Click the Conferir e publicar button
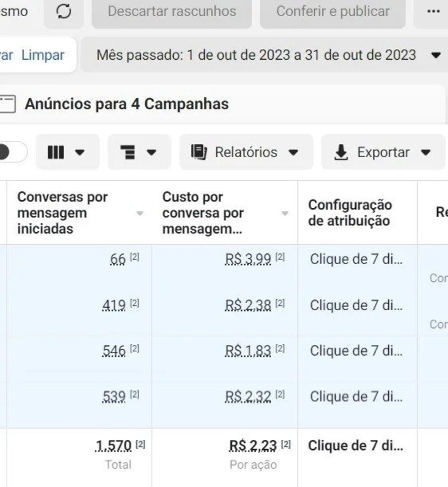This screenshot has width=448, height=487. (x=333, y=11)
